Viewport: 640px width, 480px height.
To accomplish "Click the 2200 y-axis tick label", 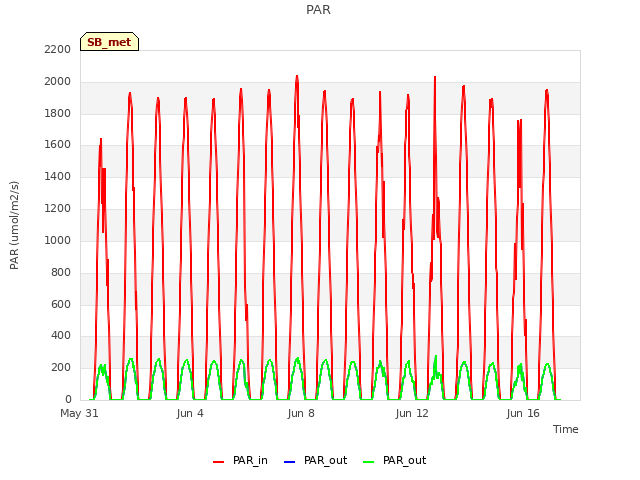I will click(x=58, y=49).
